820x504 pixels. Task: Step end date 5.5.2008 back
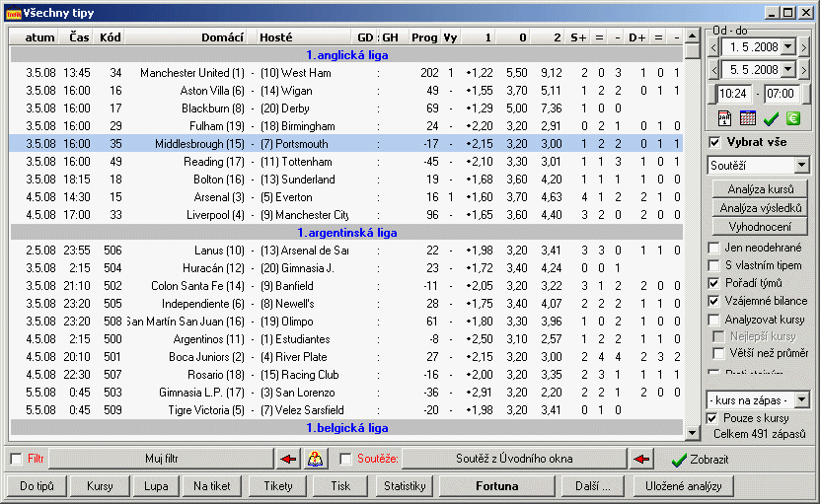point(713,70)
